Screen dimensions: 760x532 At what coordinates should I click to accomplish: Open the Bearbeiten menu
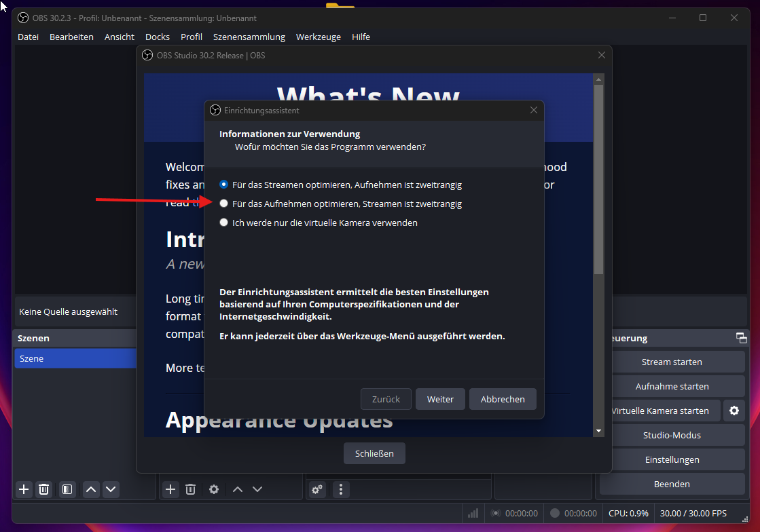[x=71, y=37]
